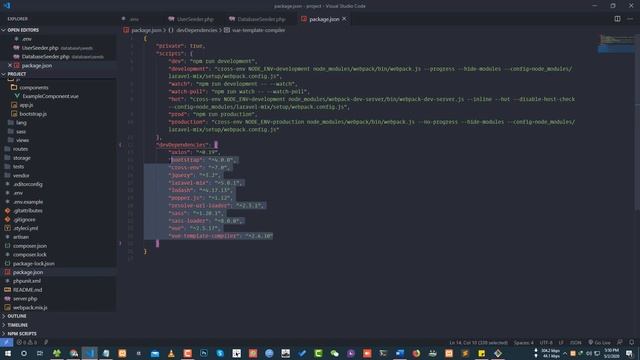The image size is (640, 360).
Task: Expand the routes folder
Action: pos(20,149)
